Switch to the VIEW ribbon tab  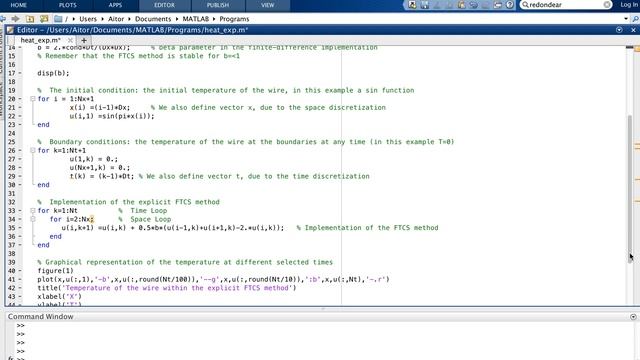pyautogui.click(x=267, y=5)
